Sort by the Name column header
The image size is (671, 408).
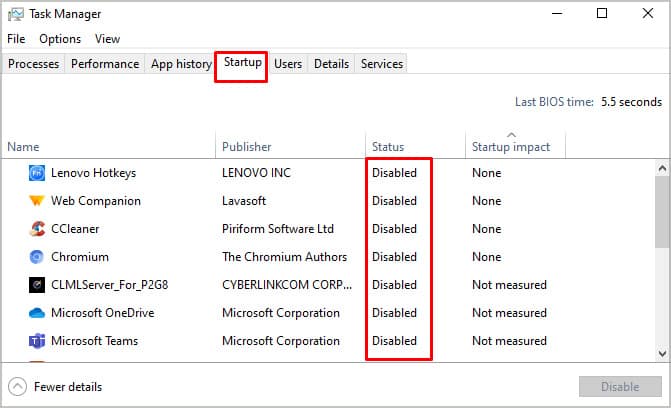click(23, 147)
